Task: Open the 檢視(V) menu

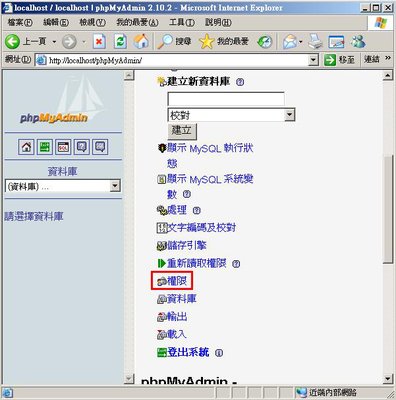Action: click(x=92, y=22)
